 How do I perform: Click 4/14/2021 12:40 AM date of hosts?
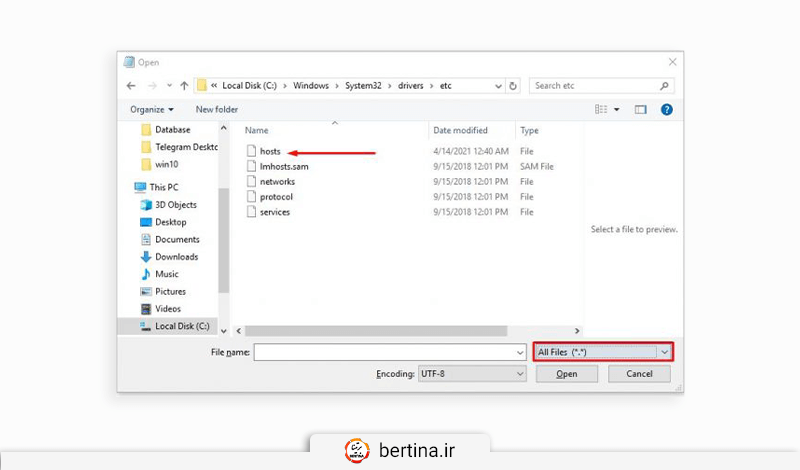click(x=471, y=152)
